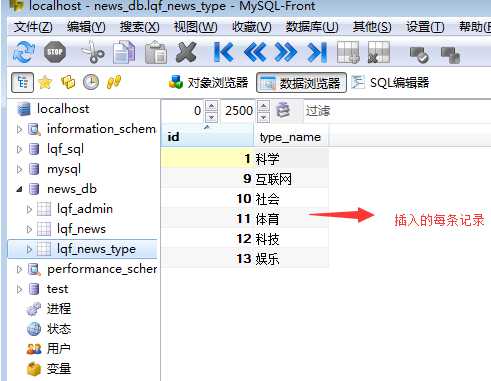Toggle the tree navigator view button

coord(22,82)
